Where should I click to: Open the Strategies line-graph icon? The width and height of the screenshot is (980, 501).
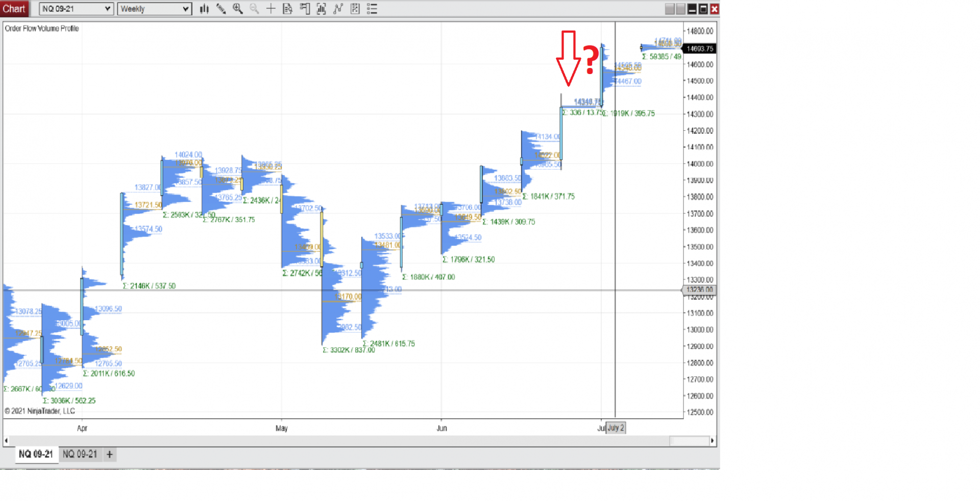(x=338, y=9)
